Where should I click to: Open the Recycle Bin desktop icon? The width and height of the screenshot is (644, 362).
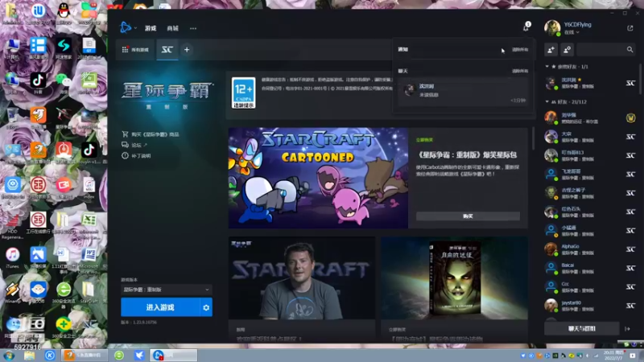(12, 117)
